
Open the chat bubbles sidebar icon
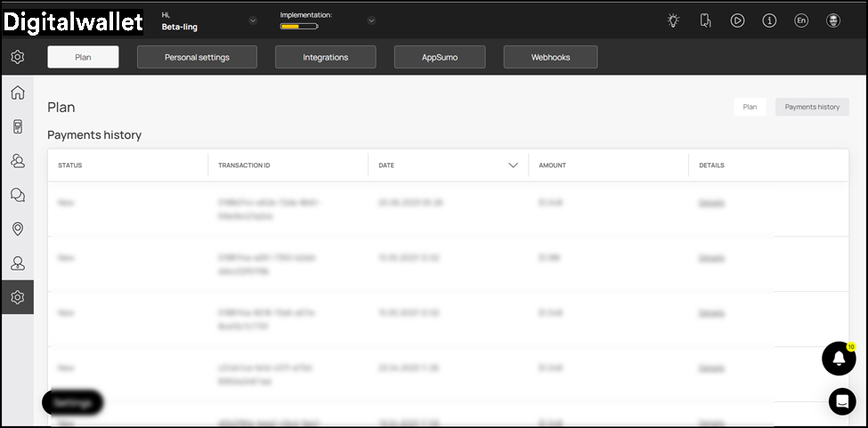click(x=17, y=195)
